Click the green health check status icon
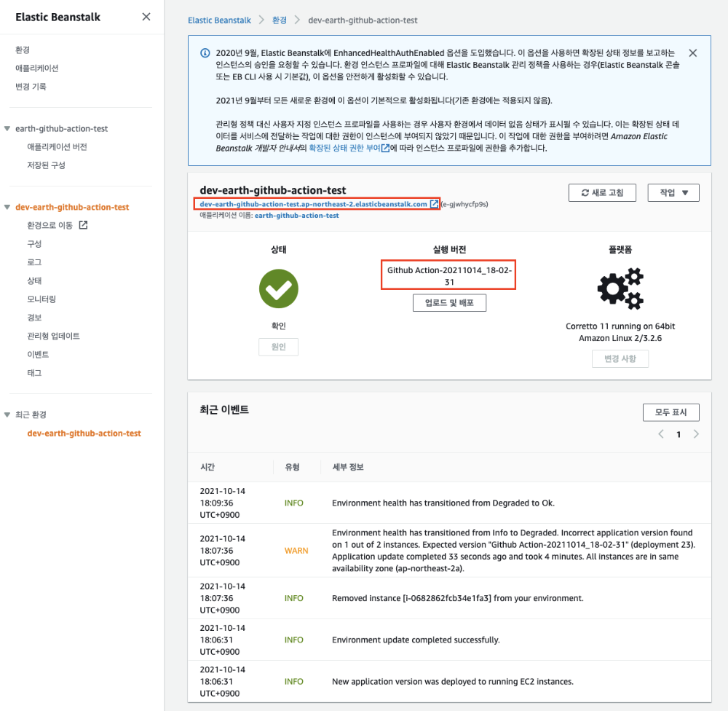 click(x=279, y=288)
